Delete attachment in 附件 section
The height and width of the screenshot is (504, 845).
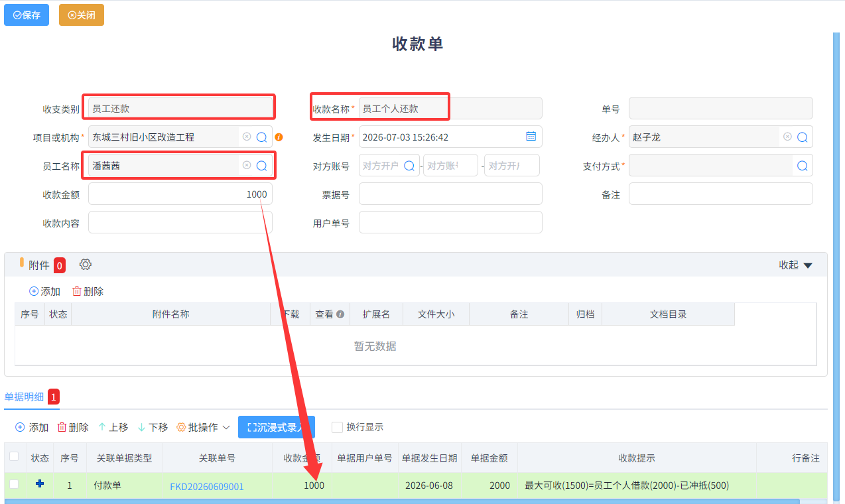[88, 291]
